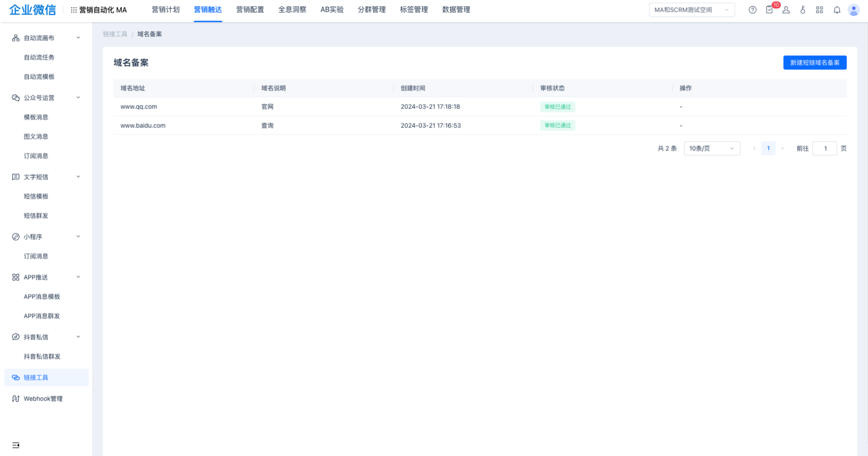Click the 文字短信 sidebar icon
Image resolution: width=868 pixels, height=456 pixels.
[x=16, y=177]
